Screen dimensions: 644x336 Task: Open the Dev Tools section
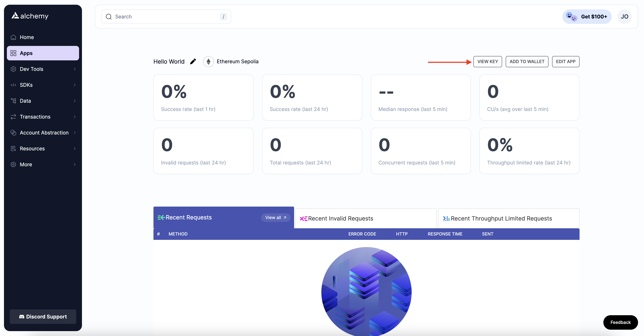tap(43, 69)
